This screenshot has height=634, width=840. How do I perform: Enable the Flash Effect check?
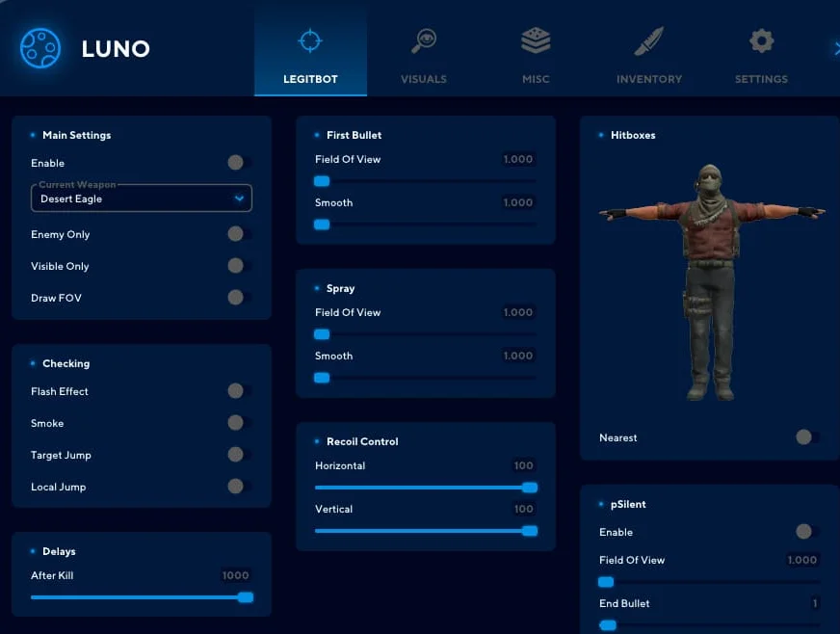pos(238,391)
